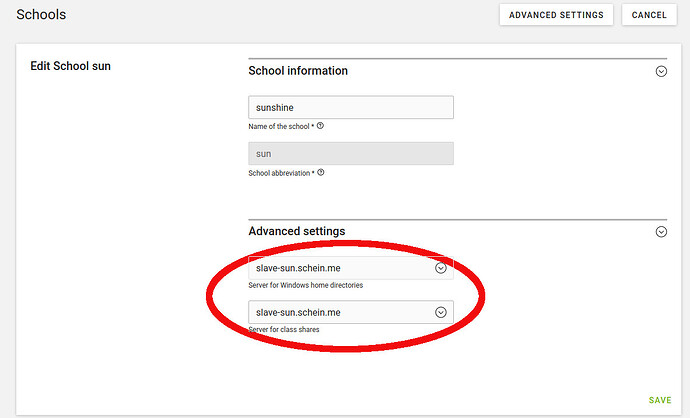Click the 'Server for class shares' label
Image resolution: width=690 pixels, height=418 pixels.
[x=285, y=329]
